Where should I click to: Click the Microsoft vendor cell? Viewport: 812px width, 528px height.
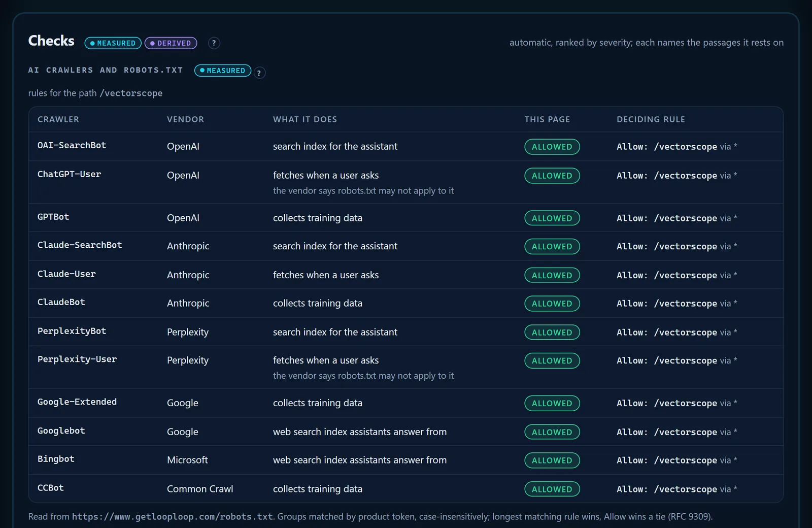point(187,460)
